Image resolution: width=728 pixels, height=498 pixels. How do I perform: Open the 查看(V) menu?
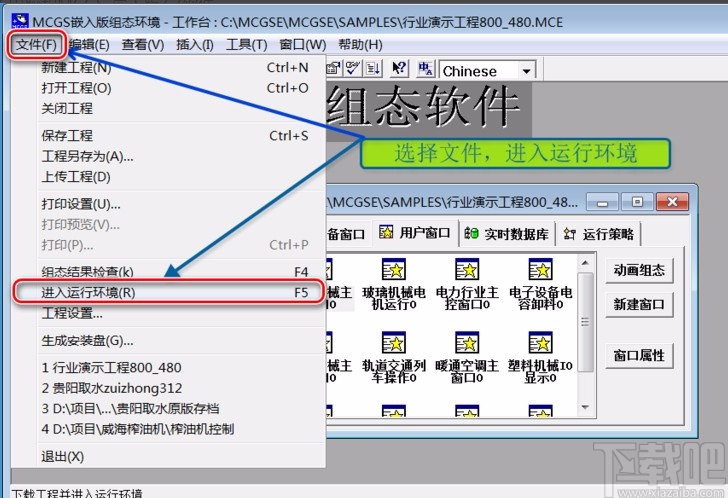point(143,45)
